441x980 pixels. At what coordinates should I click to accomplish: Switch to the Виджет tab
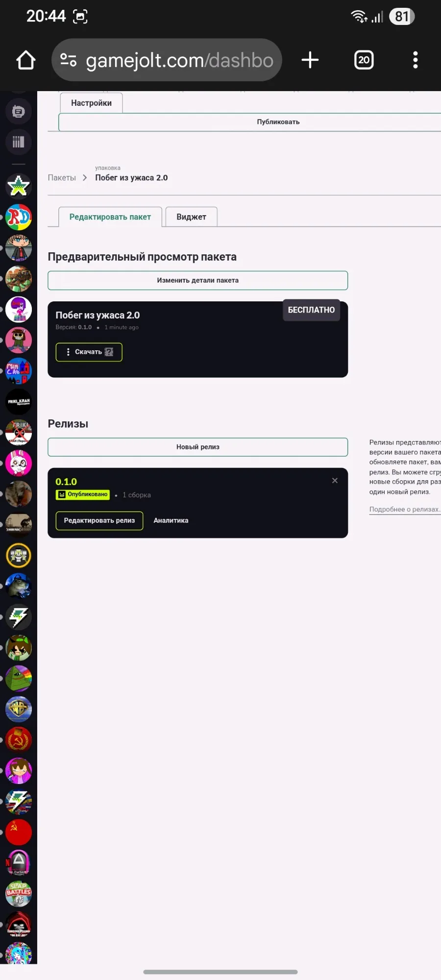tap(191, 217)
